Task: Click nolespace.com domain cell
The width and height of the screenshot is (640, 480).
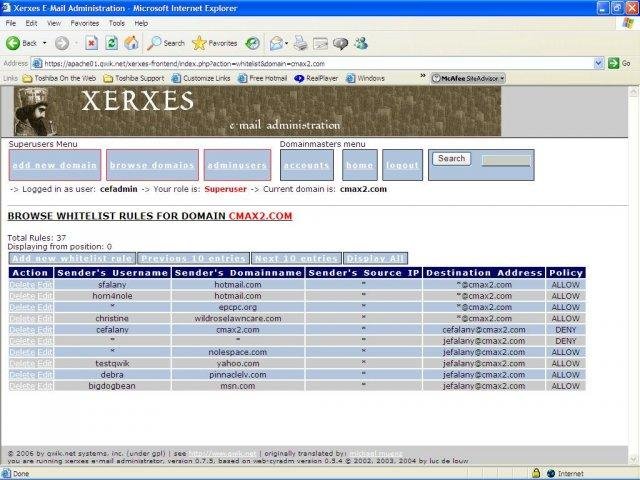Action: point(238,352)
